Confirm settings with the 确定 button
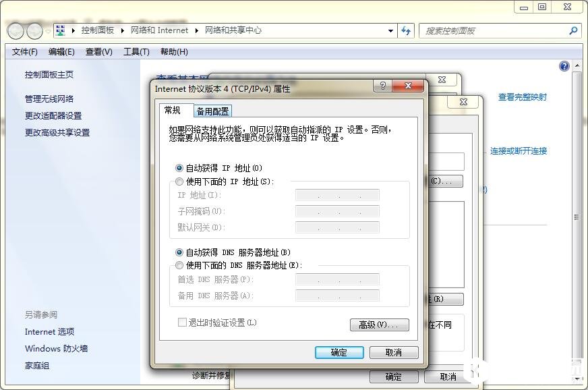Screen dimensions: 588x390 [x=339, y=352]
